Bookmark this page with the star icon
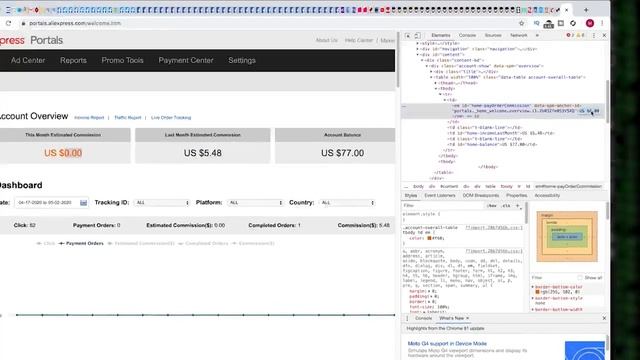Image resolution: width=640 pixels, height=360 pixels. click(521, 23)
